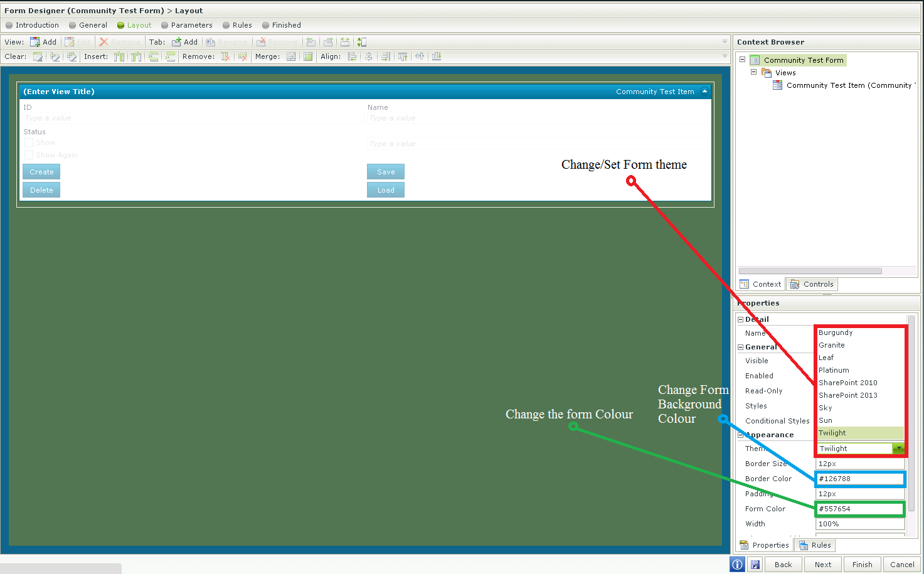This screenshot has width=924, height=574.
Task: Click the Save floppy disk icon
Action: click(x=755, y=565)
